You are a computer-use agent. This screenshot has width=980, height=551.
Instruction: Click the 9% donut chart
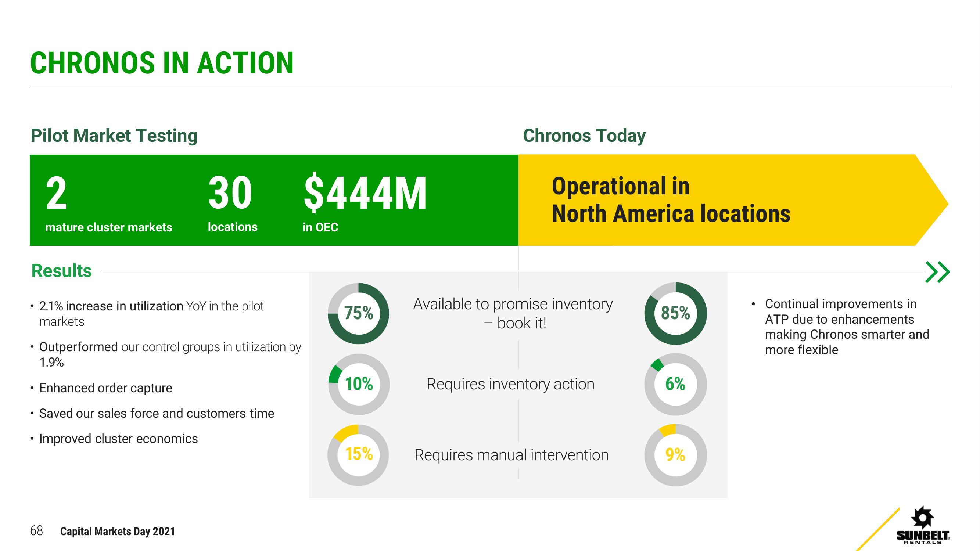(x=675, y=455)
